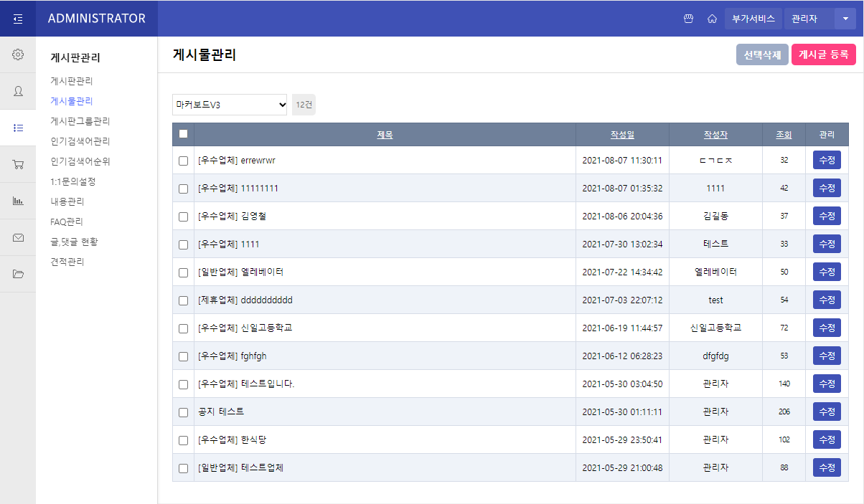This screenshot has width=864, height=504.
Task: Open the settings gear icon in the sidebar
Action: (x=18, y=54)
